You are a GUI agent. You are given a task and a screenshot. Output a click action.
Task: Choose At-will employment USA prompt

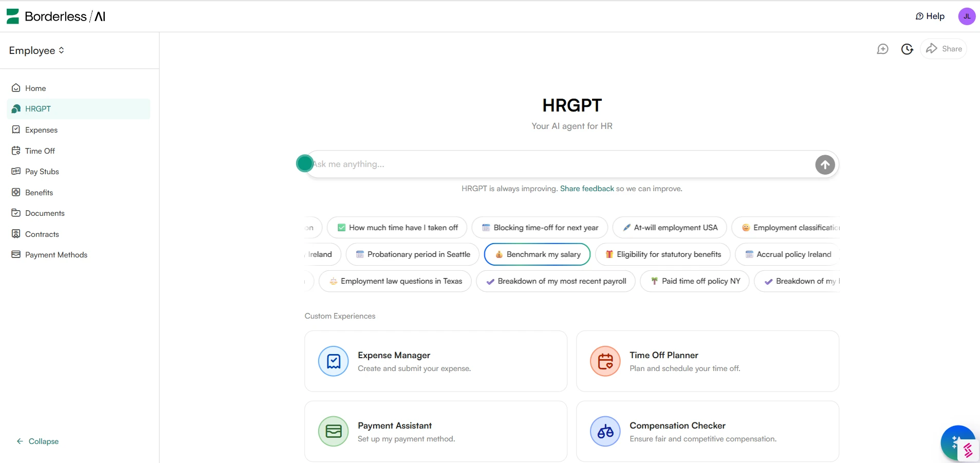(x=670, y=228)
